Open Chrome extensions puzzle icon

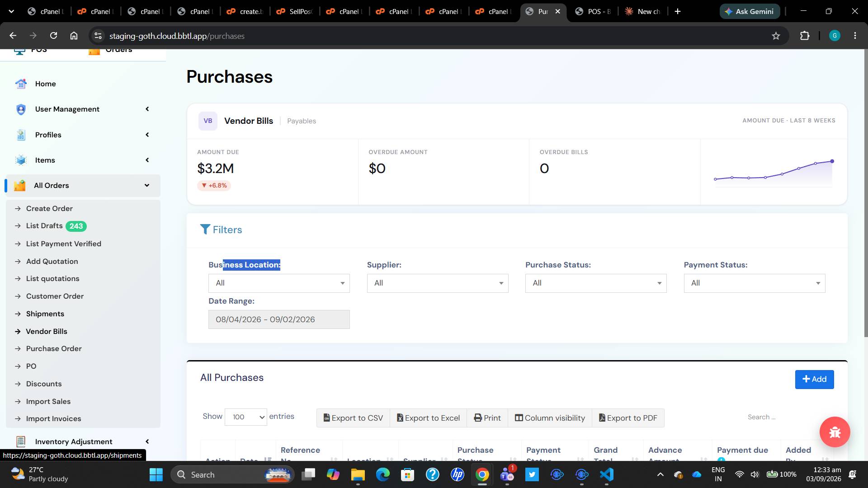click(805, 36)
